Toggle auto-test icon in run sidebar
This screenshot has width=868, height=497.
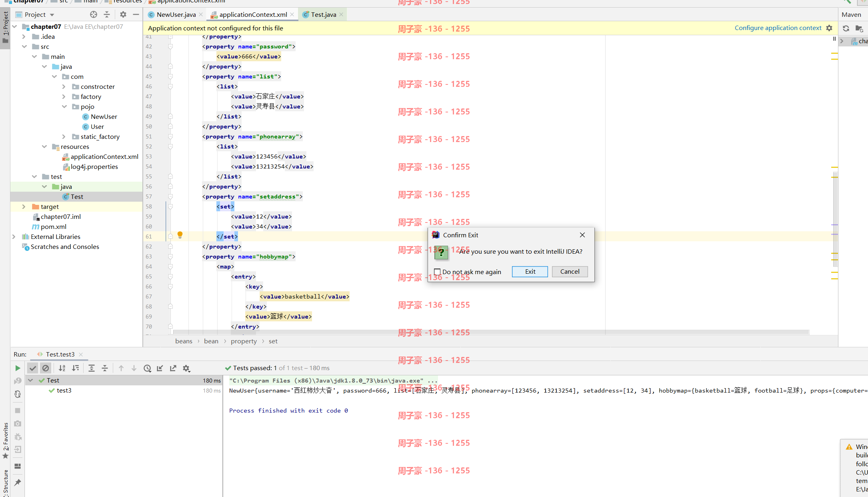tap(18, 394)
